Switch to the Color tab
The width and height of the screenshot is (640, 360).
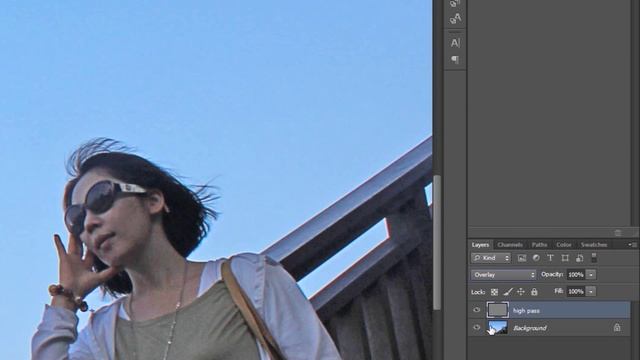[564, 244]
